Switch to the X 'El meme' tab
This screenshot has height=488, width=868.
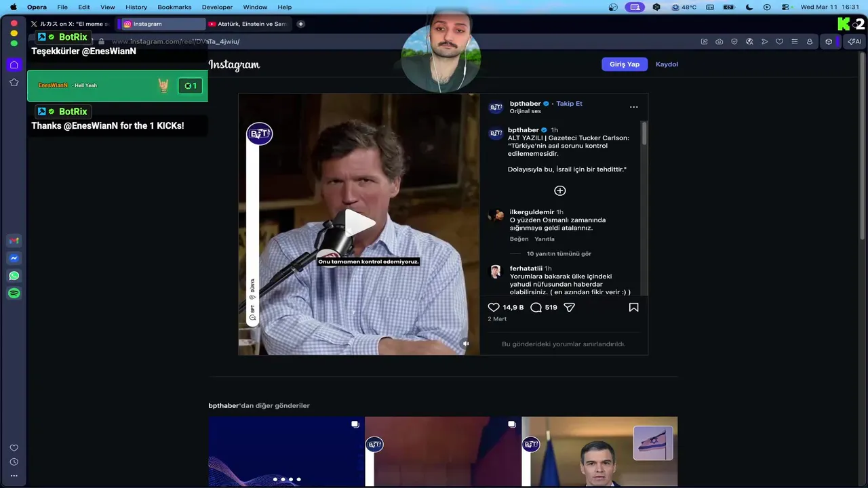tap(71, 24)
